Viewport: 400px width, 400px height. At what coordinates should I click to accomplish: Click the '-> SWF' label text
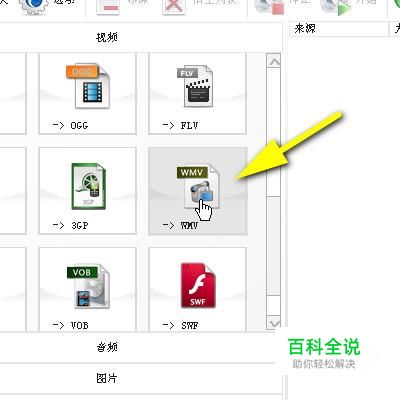coord(180,325)
